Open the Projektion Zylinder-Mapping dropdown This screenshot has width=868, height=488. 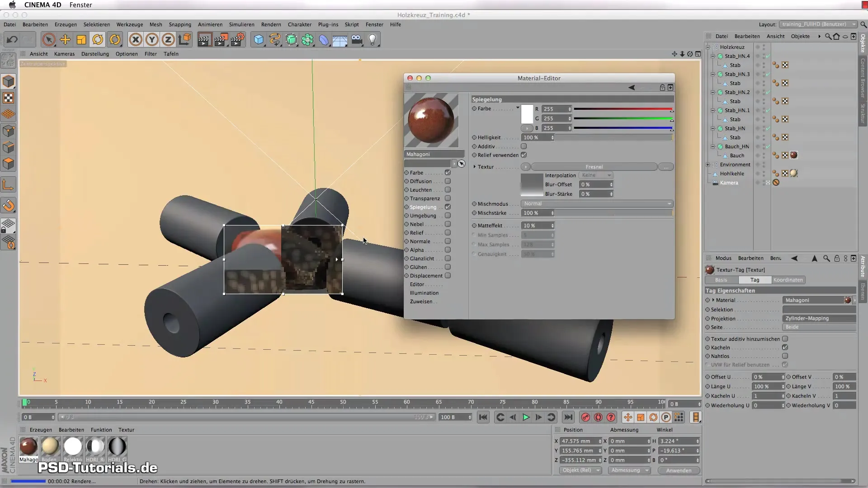[x=819, y=319]
